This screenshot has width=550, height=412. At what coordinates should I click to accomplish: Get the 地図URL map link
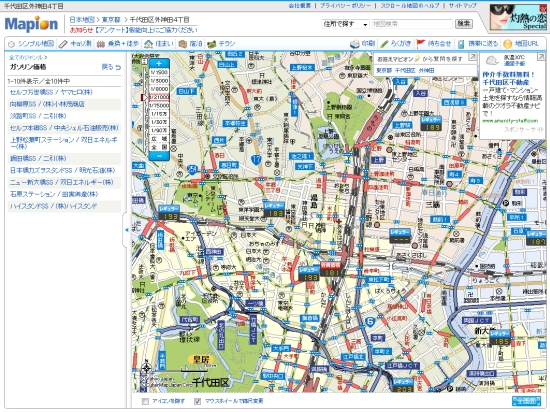(521, 44)
